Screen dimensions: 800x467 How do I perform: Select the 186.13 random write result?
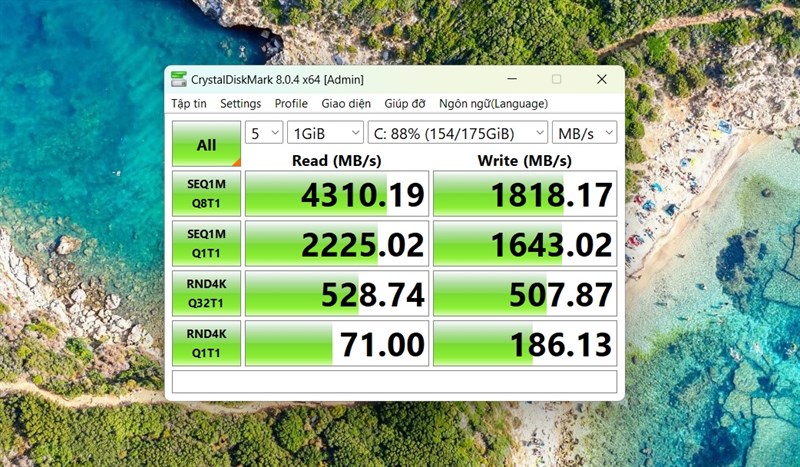tap(525, 343)
